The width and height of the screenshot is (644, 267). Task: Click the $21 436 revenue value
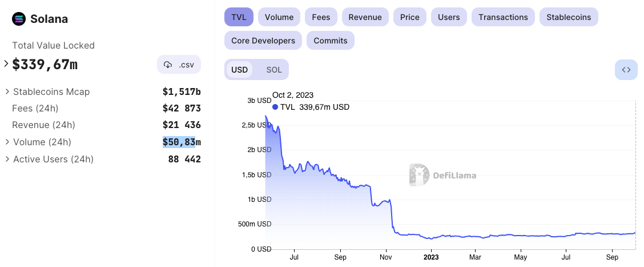(182, 125)
